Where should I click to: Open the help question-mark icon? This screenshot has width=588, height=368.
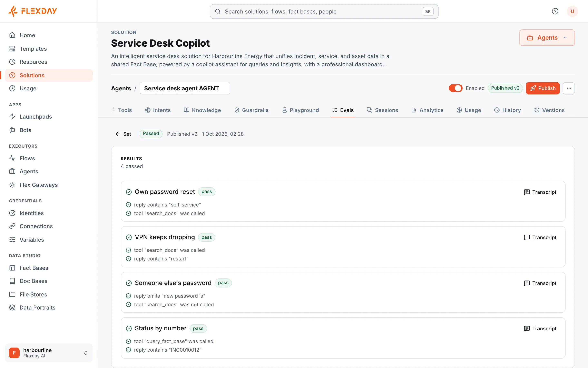[555, 11]
